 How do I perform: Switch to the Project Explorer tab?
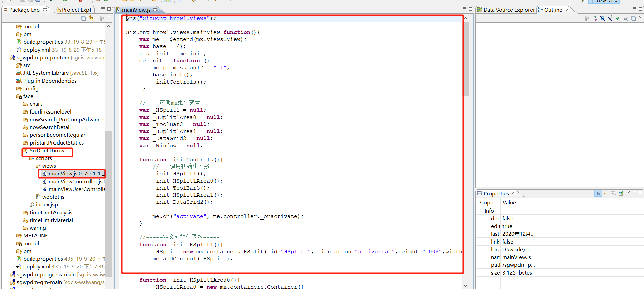(73, 10)
